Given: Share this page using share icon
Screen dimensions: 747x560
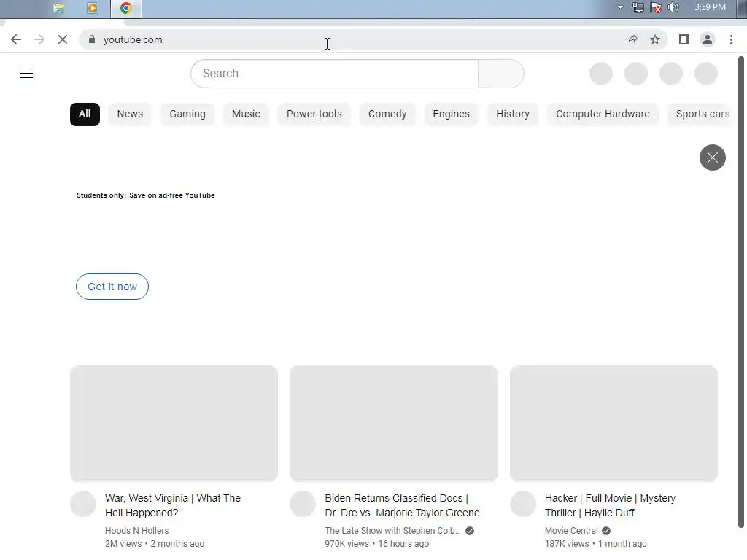Looking at the screenshot, I should pos(632,40).
